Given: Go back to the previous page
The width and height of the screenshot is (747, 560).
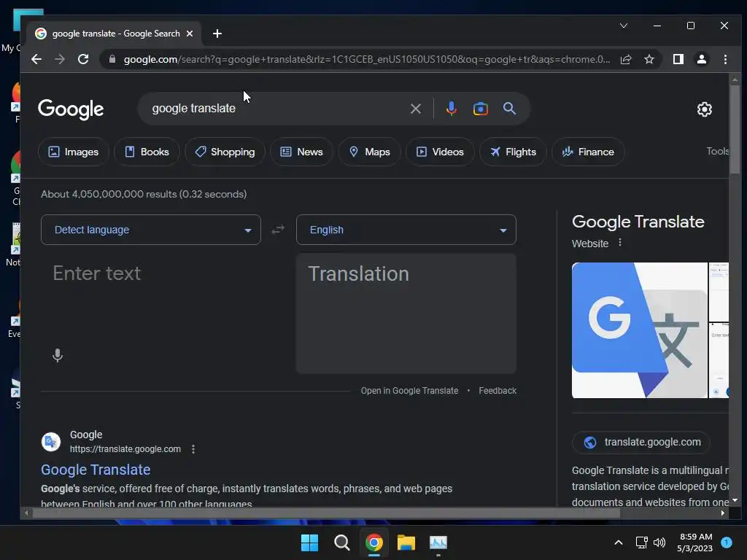Looking at the screenshot, I should tap(36, 59).
